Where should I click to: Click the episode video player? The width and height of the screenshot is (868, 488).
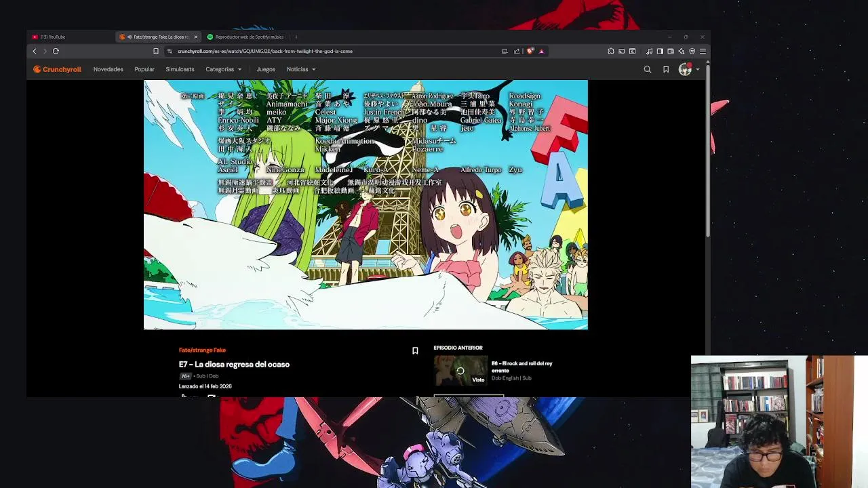[x=366, y=205]
